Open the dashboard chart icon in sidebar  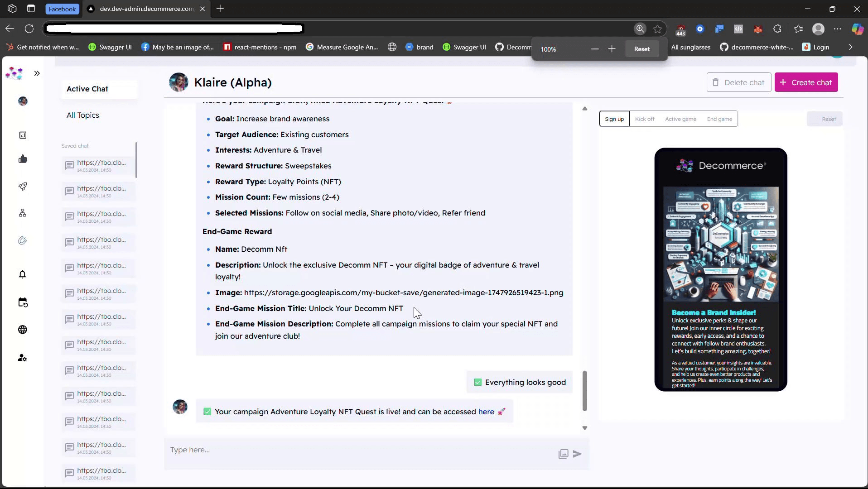(x=23, y=135)
